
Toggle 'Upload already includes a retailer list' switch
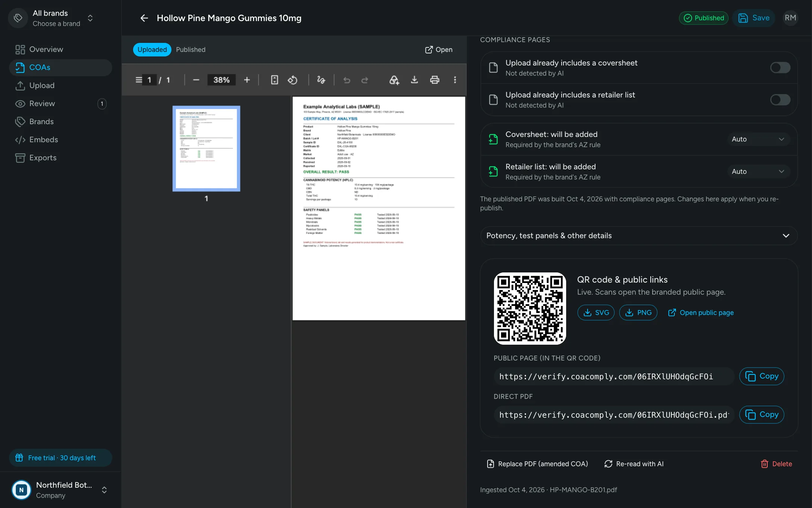780,100
